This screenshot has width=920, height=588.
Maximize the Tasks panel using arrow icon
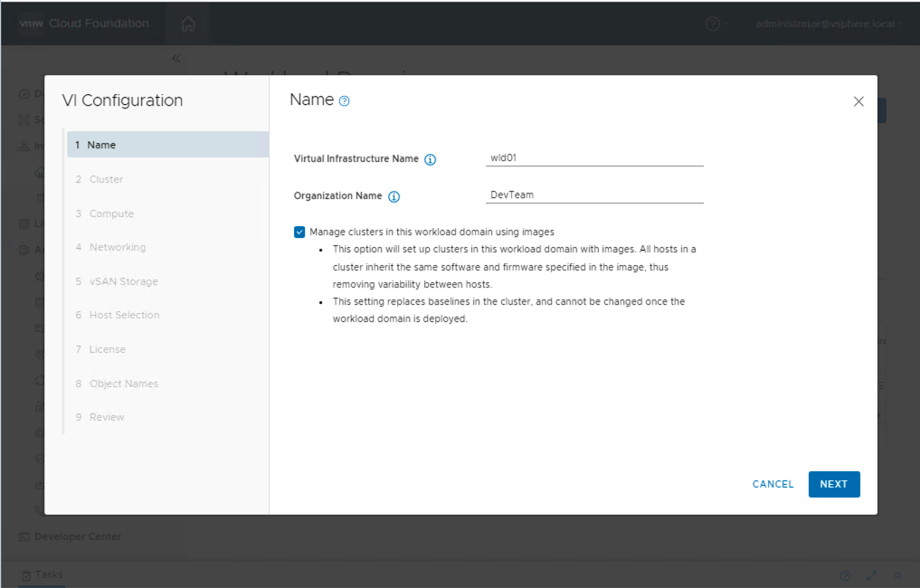(871, 575)
